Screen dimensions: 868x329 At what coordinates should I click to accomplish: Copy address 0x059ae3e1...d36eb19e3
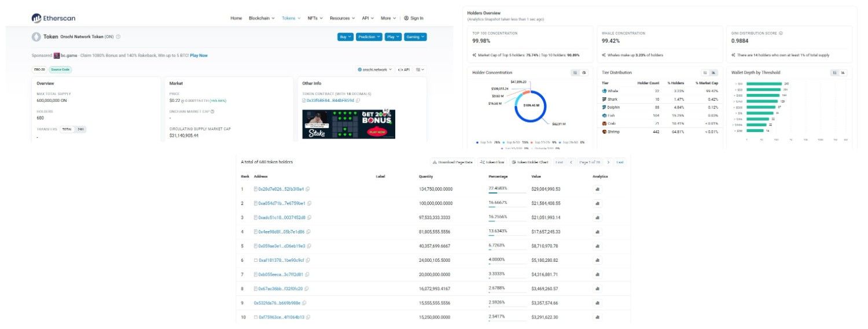pos(310,246)
